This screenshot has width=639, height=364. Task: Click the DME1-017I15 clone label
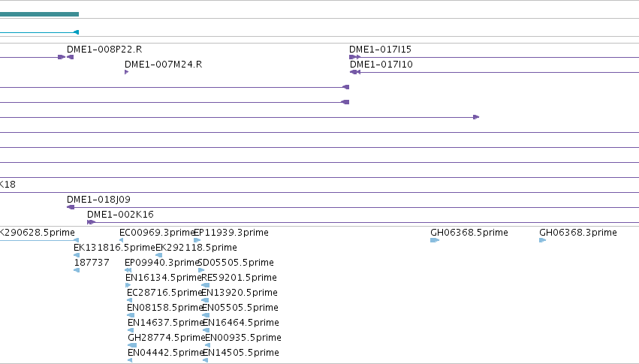click(x=380, y=50)
